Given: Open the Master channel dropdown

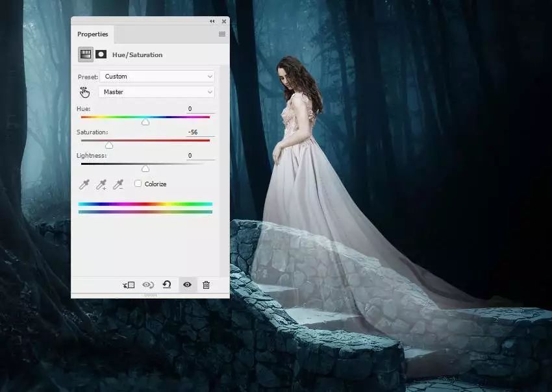Looking at the screenshot, I should [157, 92].
